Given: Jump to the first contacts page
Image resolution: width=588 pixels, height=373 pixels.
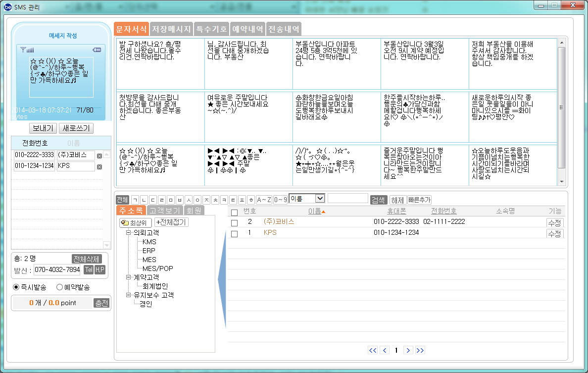Looking at the screenshot, I should pyautogui.click(x=373, y=351).
